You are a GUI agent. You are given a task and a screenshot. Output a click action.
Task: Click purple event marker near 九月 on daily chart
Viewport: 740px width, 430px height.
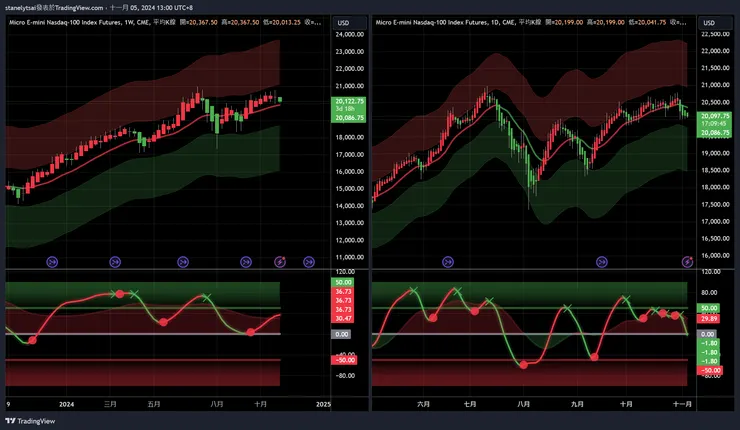(602, 261)
